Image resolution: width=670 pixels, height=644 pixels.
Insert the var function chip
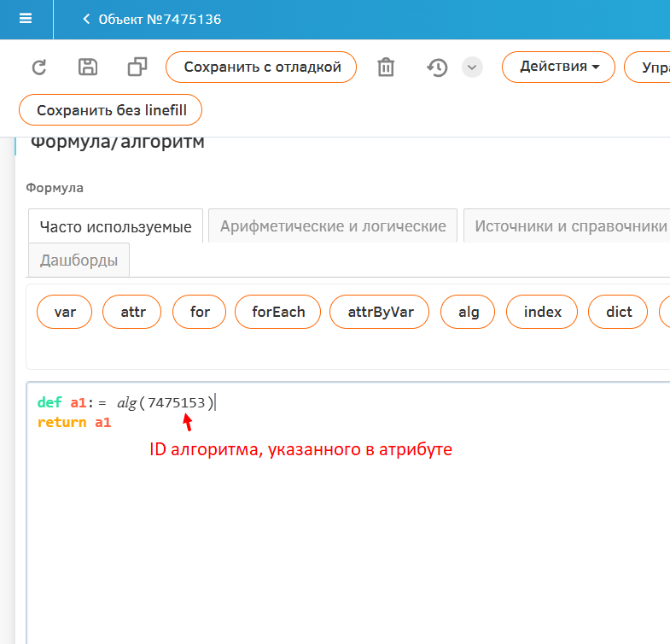pyautogui.click(x=65, y=312)
